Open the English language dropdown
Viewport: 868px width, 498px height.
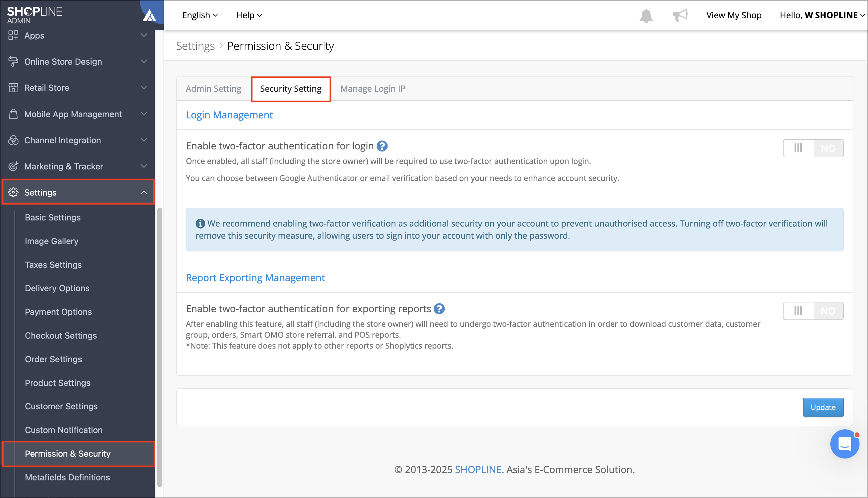pos(200,15)
